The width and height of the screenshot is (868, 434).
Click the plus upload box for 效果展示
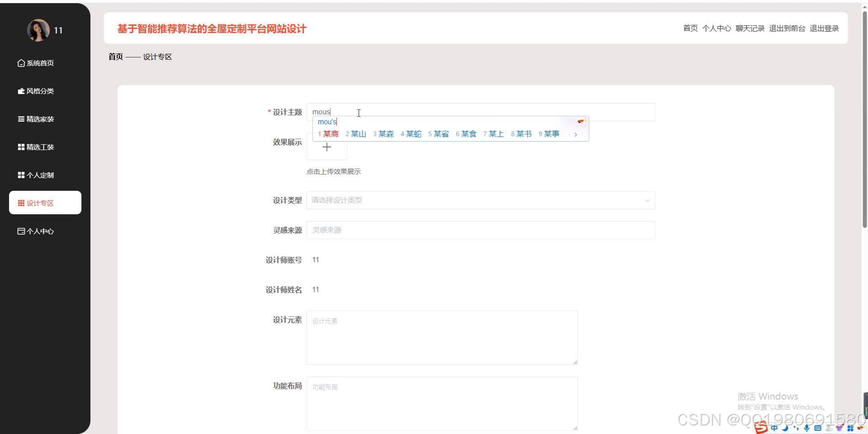pos(327,147)
